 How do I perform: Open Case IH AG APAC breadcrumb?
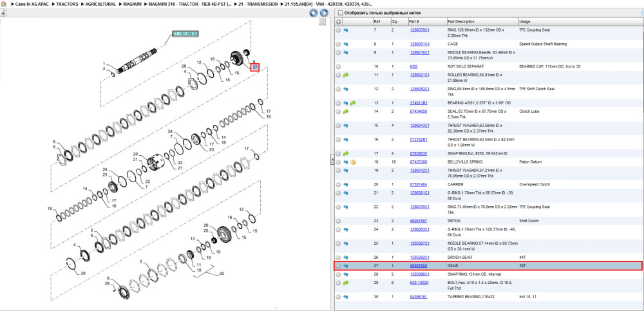32,4
